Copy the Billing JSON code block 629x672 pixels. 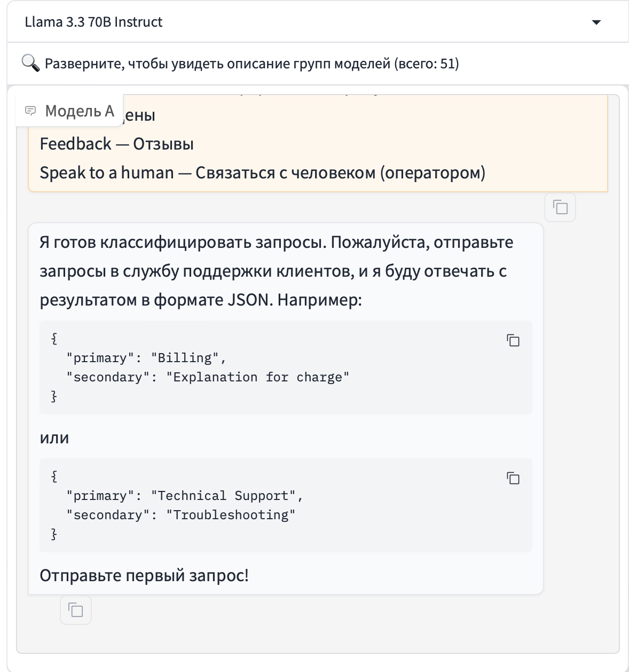[x=513, y=340]
